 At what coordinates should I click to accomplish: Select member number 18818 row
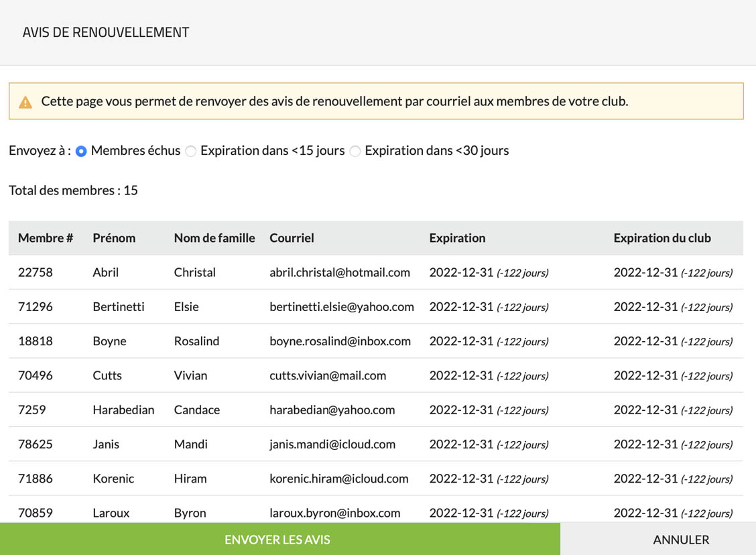tap(36, 341)
